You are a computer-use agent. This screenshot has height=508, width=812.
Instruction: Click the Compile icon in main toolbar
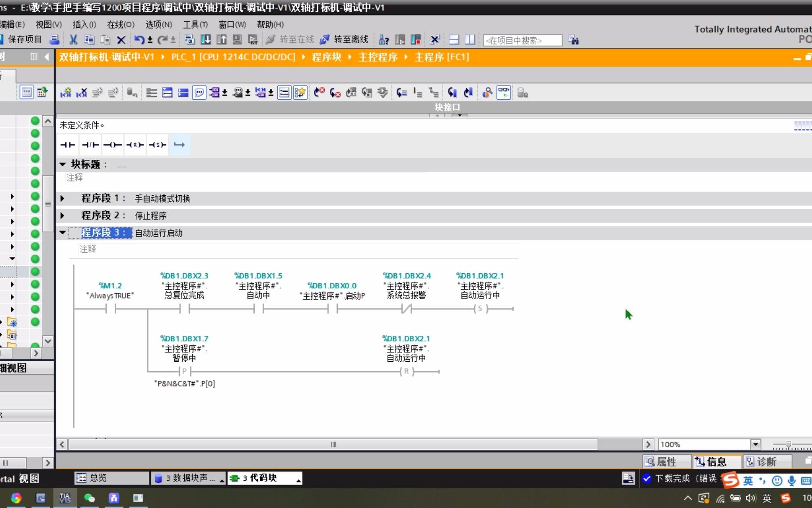click(x=190, y=40)
